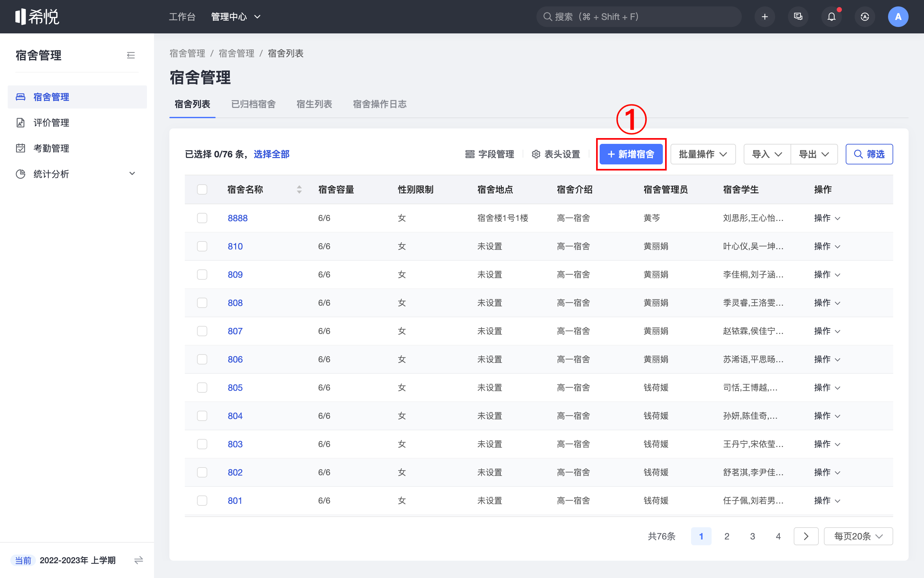Viewport: 924px width, 578px height.
Task: Click the bed icon for 宿舍管理
Action: (21, 97)
